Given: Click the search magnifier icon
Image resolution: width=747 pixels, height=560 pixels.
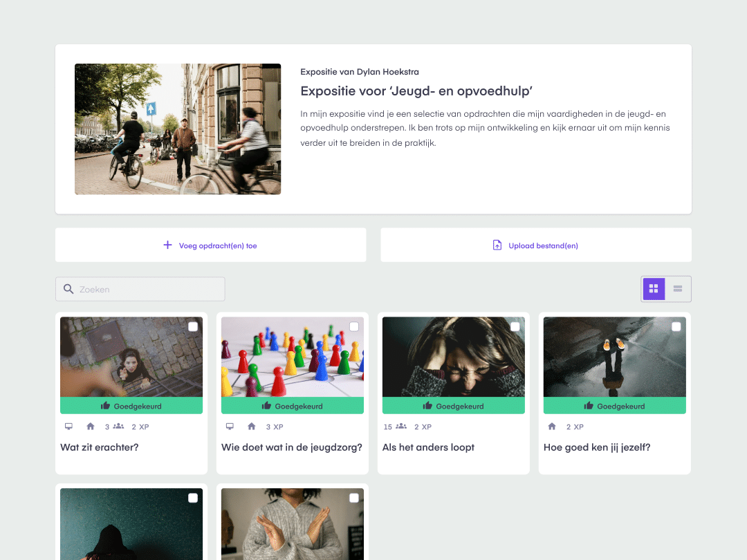Looking at the screenshot, I should coord(68,289).
